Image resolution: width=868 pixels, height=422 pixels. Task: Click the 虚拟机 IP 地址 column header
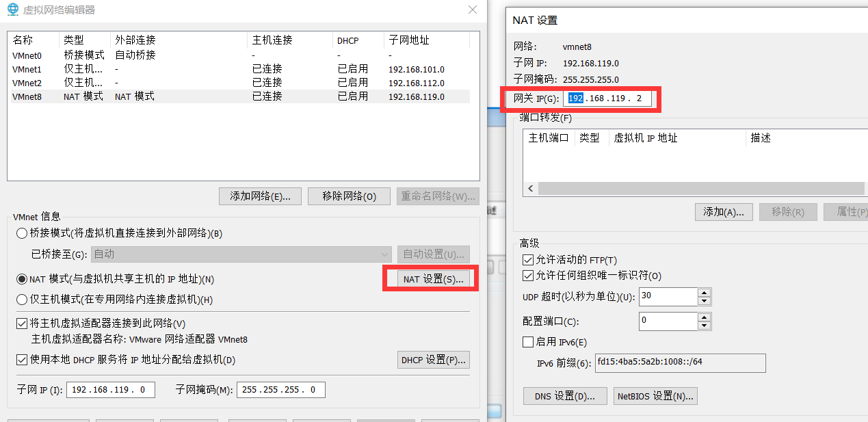click(x=677, y=138)
